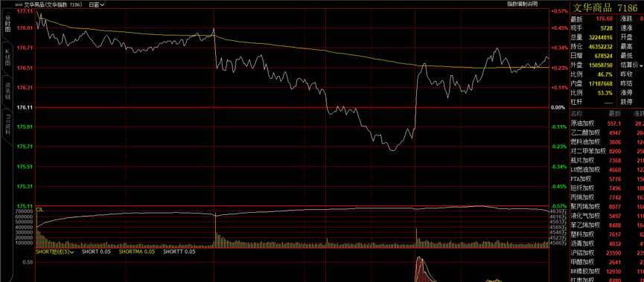Click the SHORT 0.05 indicator label
Image resolution: width=644 pixels, height=282 pixels.
click(x=96, y=251)
